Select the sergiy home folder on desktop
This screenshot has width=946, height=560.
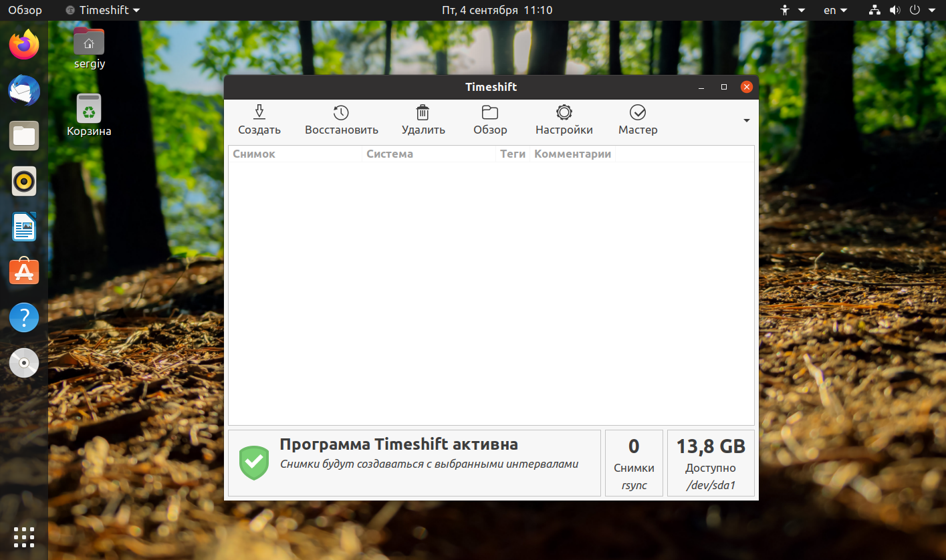(89, 48)
